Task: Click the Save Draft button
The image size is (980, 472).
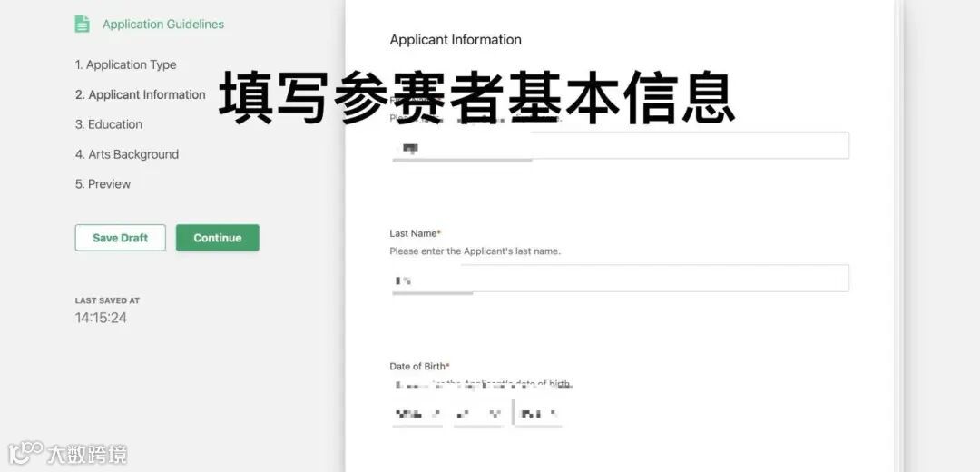Action: point(121,238)
